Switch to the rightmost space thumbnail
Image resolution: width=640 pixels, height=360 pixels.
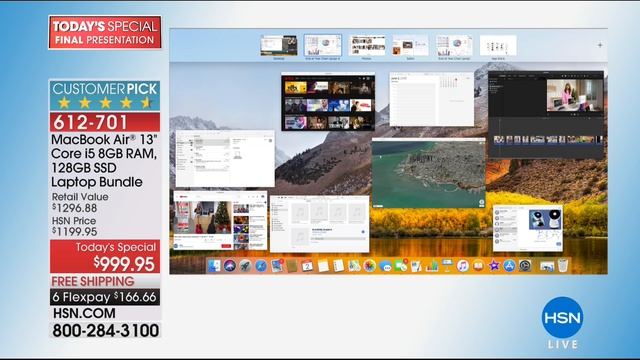tap(498, 45)
